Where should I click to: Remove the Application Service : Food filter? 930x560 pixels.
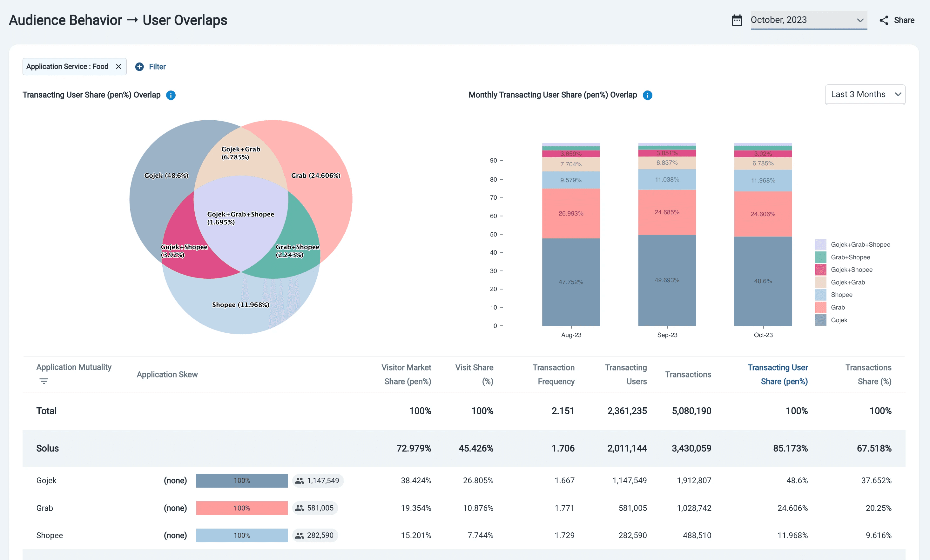[118, 66]
